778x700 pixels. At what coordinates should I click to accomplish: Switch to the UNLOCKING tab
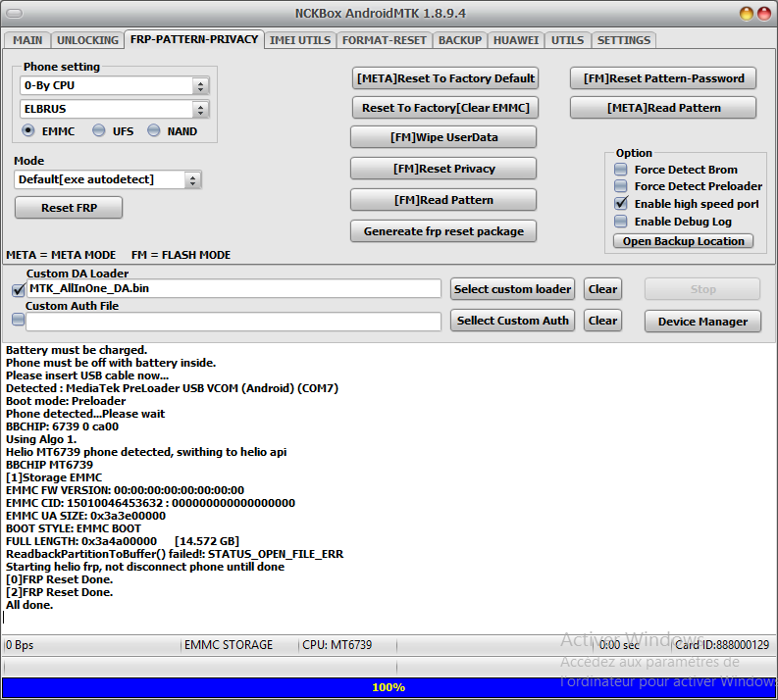[x=87, y=40]
